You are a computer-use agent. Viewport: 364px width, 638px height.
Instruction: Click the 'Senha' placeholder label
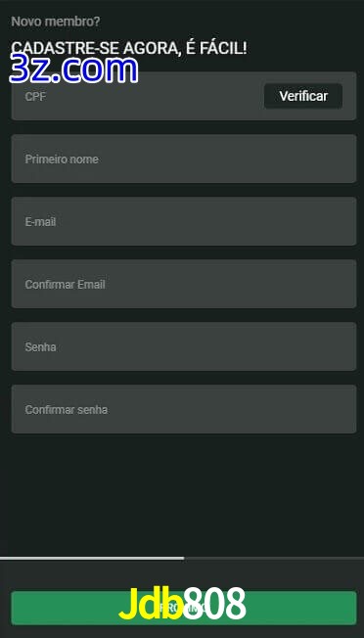click(41, 347)
